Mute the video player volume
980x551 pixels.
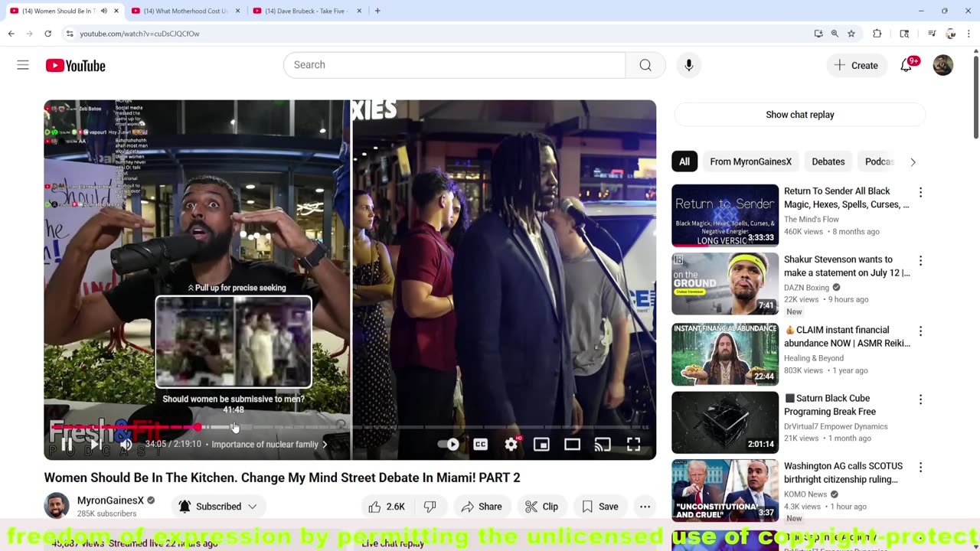coord(126,444)
